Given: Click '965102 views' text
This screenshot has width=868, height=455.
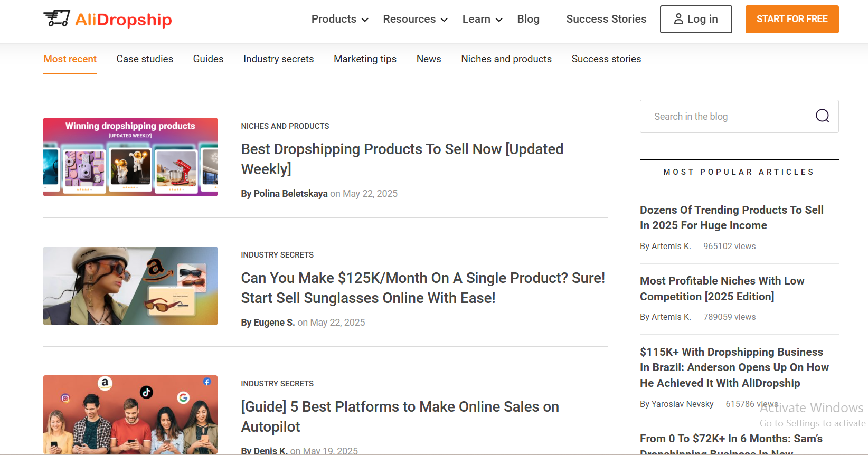Looking at the screenshot, I should tap(730, 246).
